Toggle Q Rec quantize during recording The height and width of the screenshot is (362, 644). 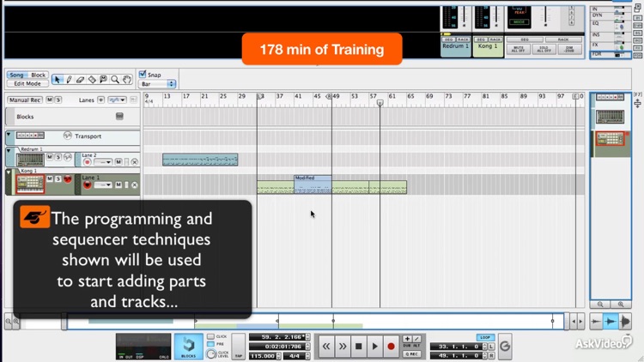pyautogui.click(x=411, y=353)
